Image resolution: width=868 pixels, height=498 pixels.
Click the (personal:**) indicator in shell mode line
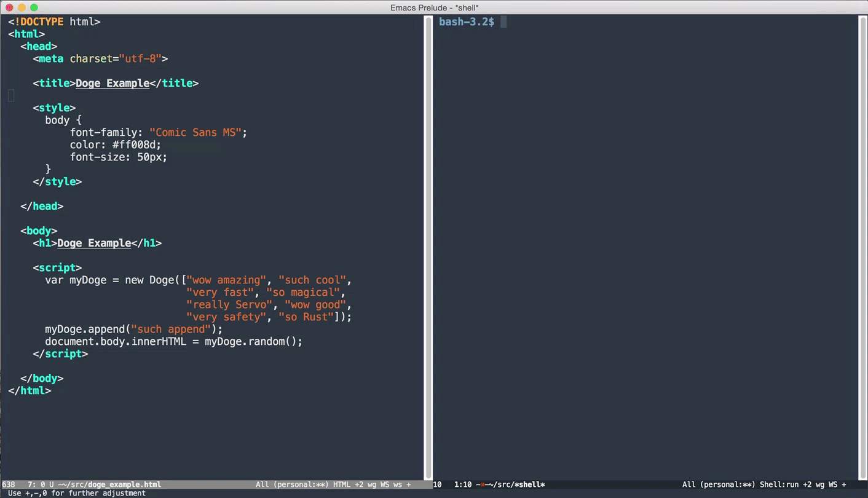(x=727, y=484)
